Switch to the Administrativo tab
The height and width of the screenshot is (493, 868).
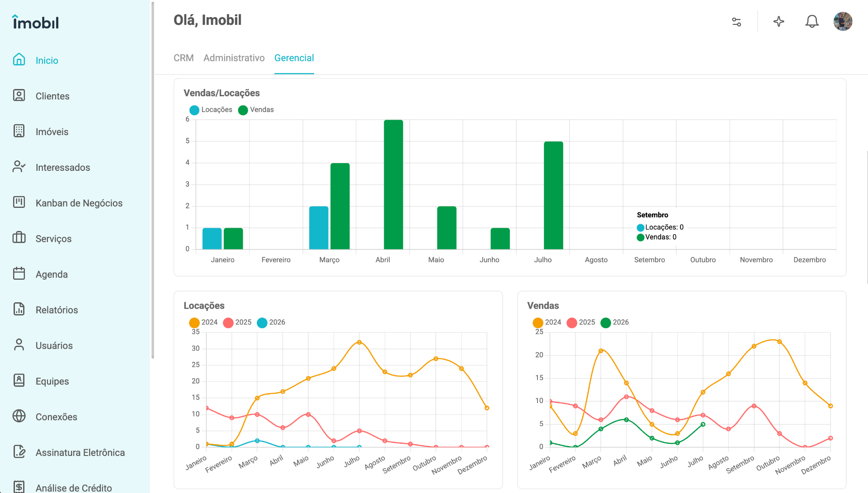pyautogui.click(x=234, y=58)
